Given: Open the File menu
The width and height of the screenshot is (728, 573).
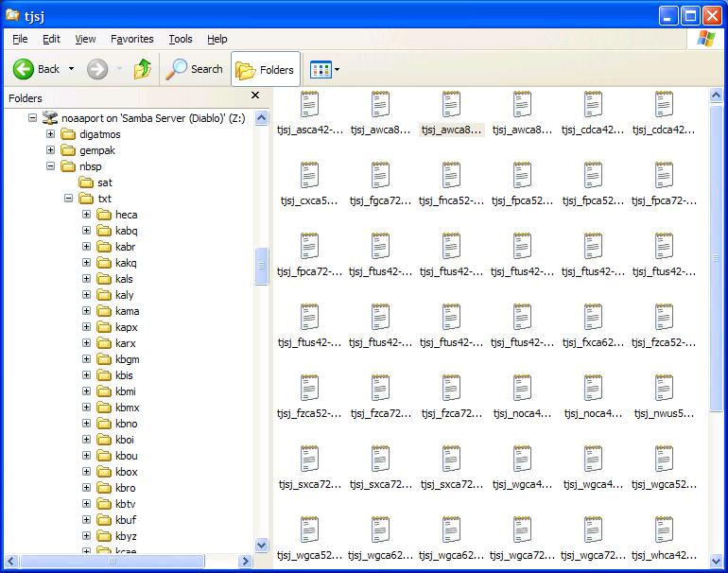Looking at the screenshot, I should [x=20, y=39].
